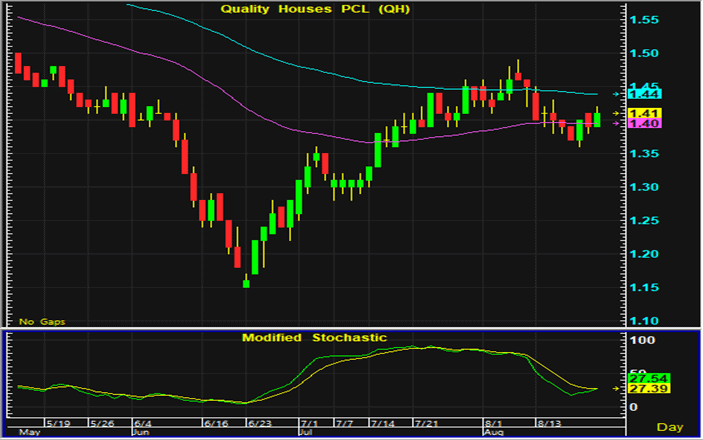Change the Day timeframe label
This screenshot has width=703, height=440.
[682, 426]
